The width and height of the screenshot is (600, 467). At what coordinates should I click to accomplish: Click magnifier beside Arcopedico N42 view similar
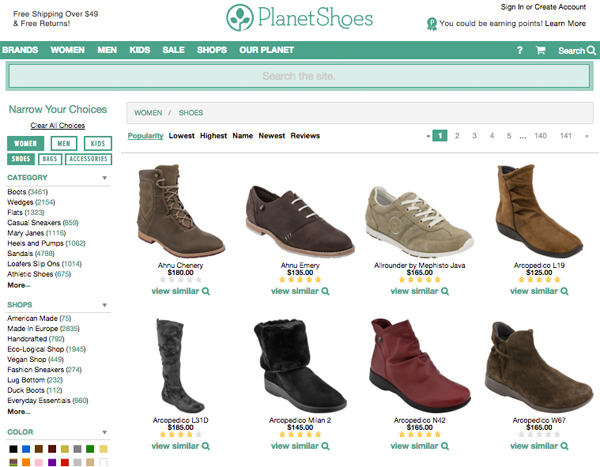tap(445, 446)
